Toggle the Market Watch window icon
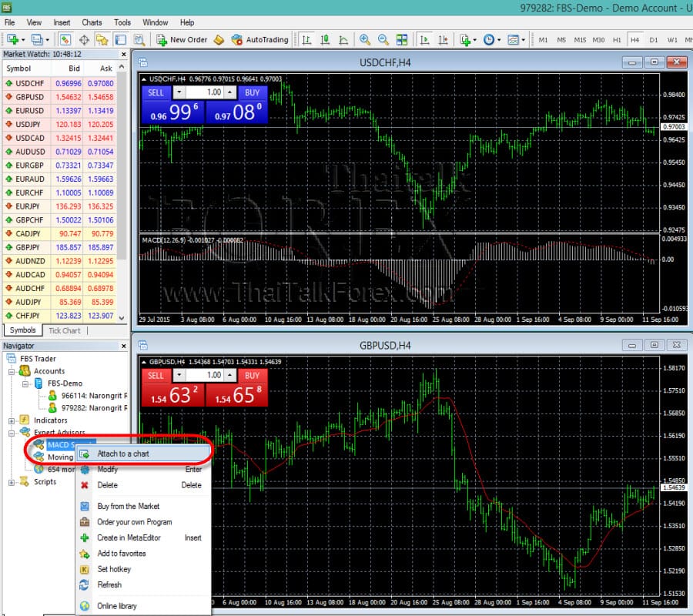This screenshot has width=693, height=616. pos(65,40)
